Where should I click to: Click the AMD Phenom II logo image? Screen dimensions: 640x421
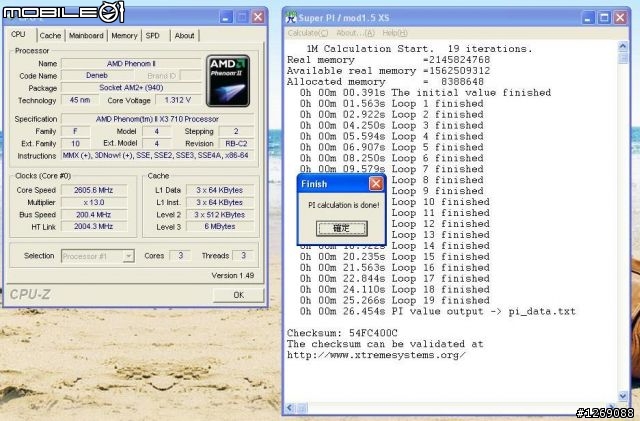click(x=228, y=81)
